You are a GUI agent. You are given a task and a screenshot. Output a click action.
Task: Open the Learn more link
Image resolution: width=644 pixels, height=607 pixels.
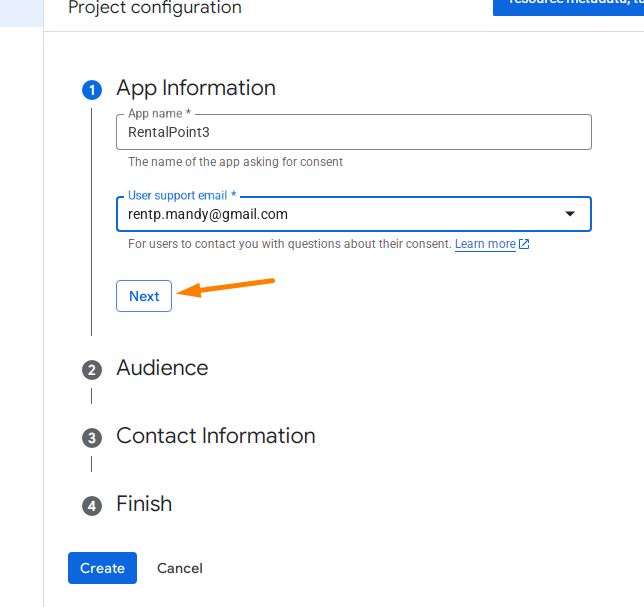coord(485,244)
